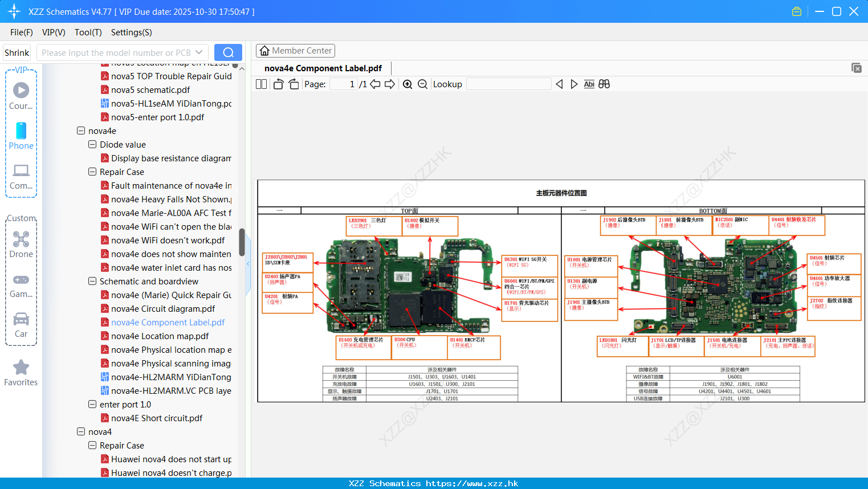Open nova5 schematic.pdf
This screenshot has height=489, width=868.
click(x=150, y=89)
